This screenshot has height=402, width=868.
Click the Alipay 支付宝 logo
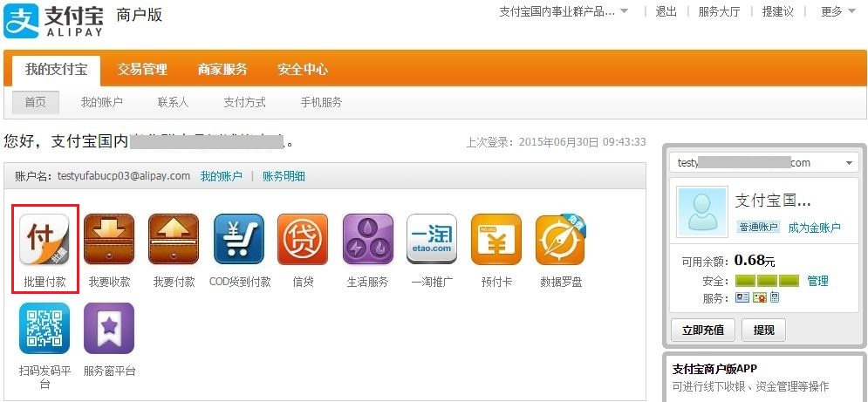click(x=54, y=20)
